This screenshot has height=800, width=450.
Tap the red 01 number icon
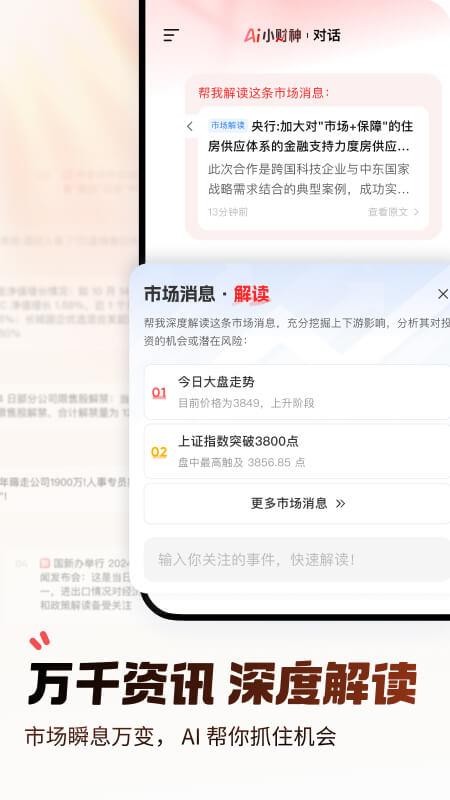[159, 392]
